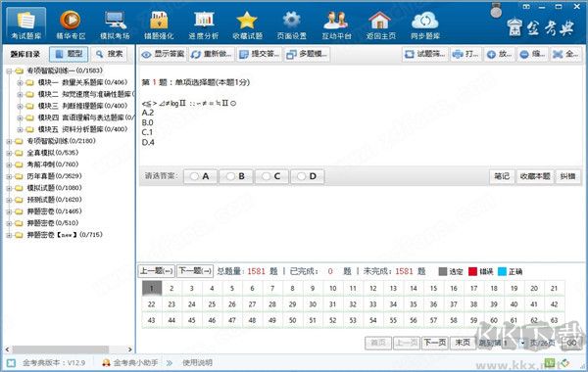Open the 笔记 notes button
The height and width of the screenshot is (372, 588).
[x=502, y=176]
